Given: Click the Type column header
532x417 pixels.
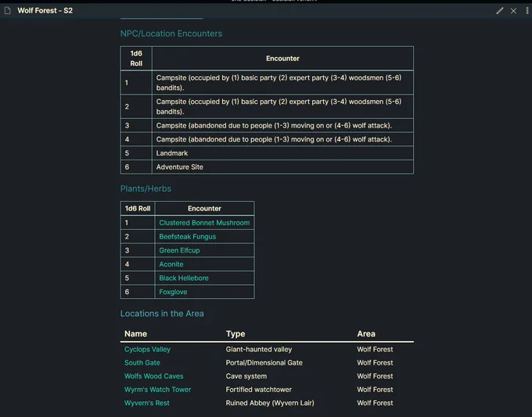Looking at the screenshot, I should click(235, 334).
